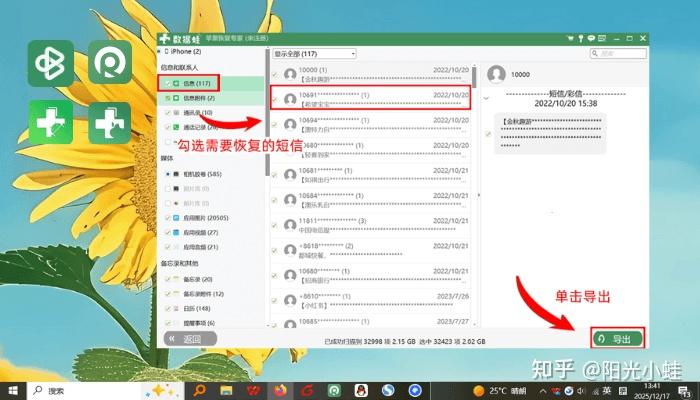This screenshot has width=700, height=400.
Task: Click the volume icon in system tray
Action: (x=581, y=392)
